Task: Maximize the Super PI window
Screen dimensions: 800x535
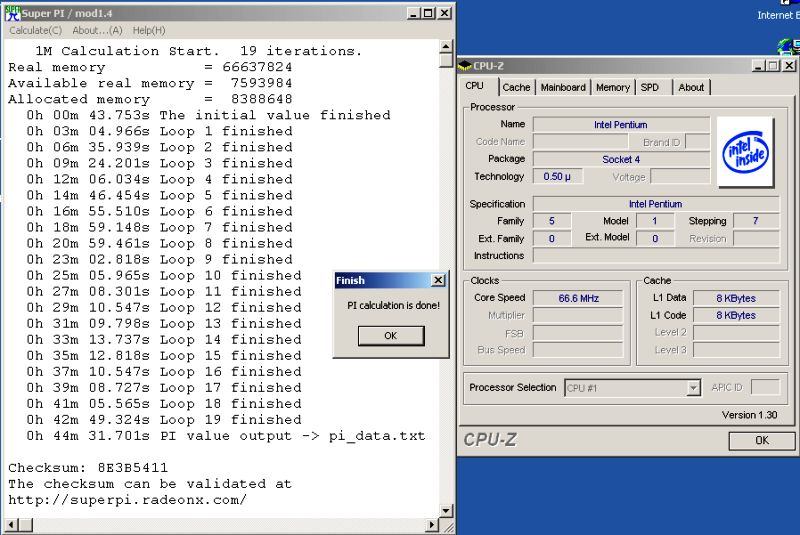Action: 428,13
